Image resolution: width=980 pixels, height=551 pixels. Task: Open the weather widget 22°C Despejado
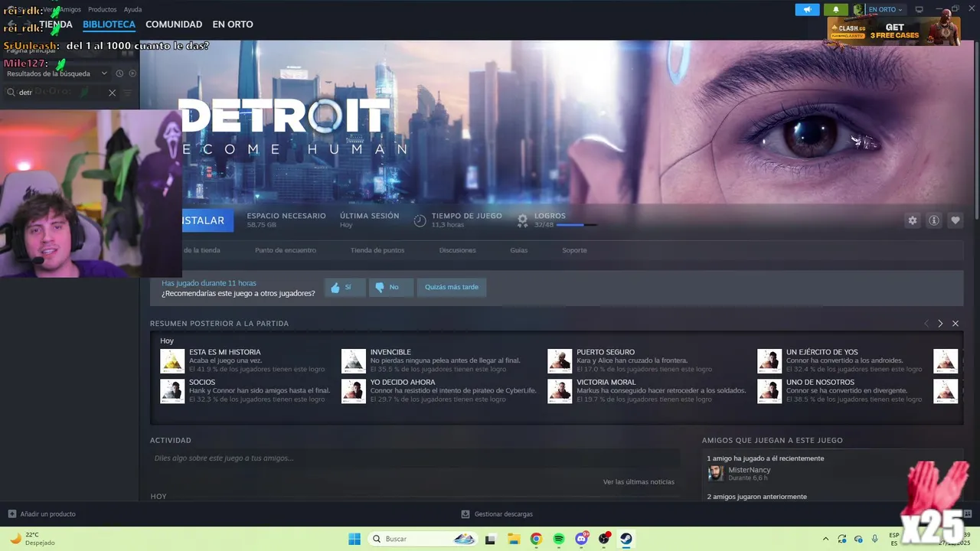pos(34,539)
